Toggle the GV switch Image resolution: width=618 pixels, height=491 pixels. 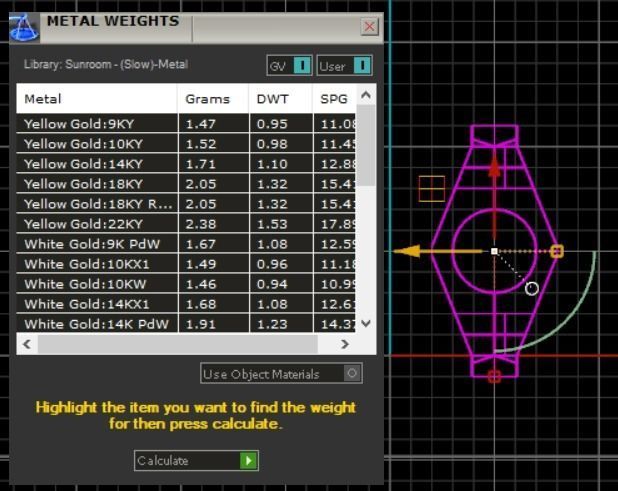click(290, 65)
